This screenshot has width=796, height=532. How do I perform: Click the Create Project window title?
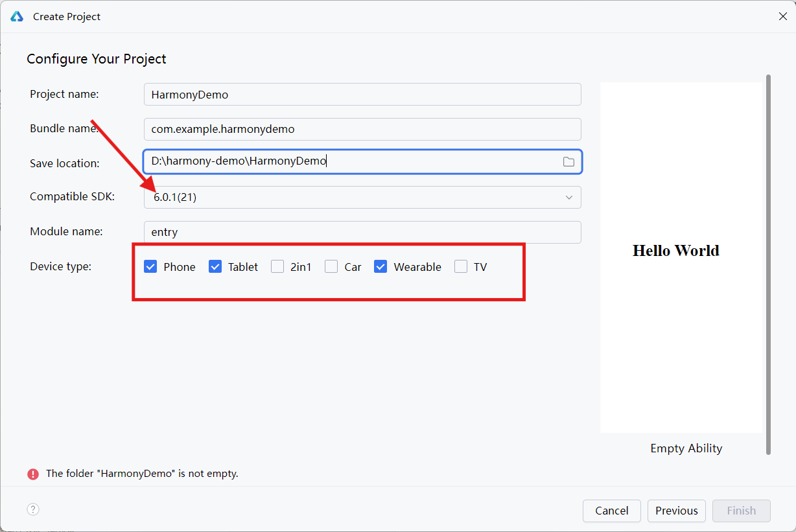click(67, 17)
